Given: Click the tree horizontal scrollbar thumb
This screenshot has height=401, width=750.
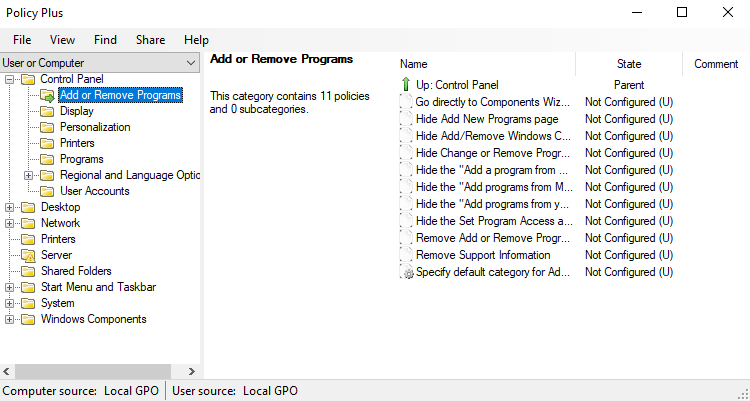Looking at the screenshot, I should (x=93, y=371).
